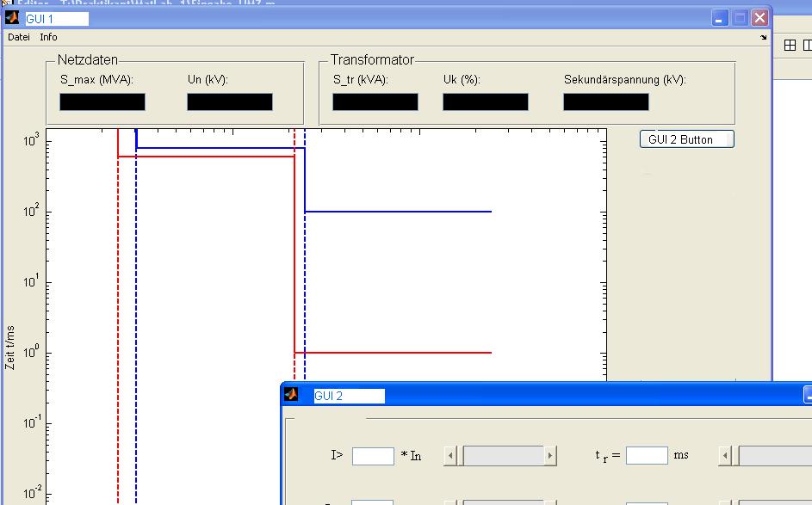This screenshot has width=812, height=505.
Task: Open the Datei menu
Action: (19, 37)
